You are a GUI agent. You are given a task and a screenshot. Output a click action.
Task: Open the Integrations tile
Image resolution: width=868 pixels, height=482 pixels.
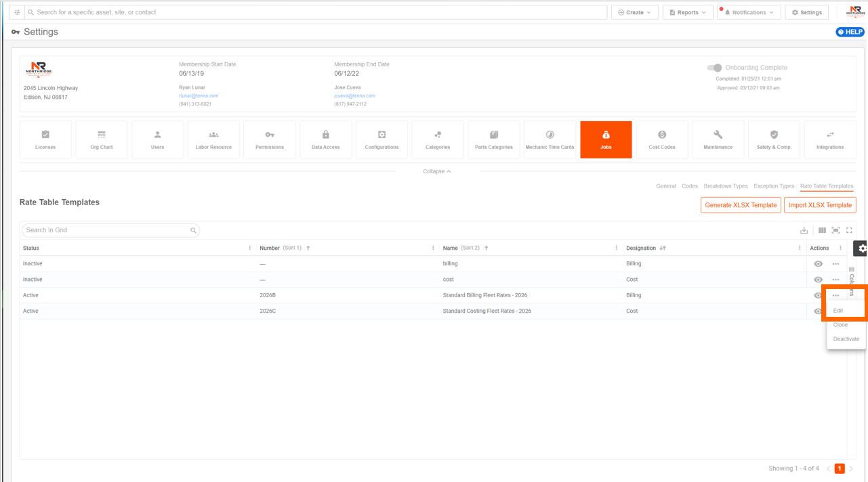(830, 139)
